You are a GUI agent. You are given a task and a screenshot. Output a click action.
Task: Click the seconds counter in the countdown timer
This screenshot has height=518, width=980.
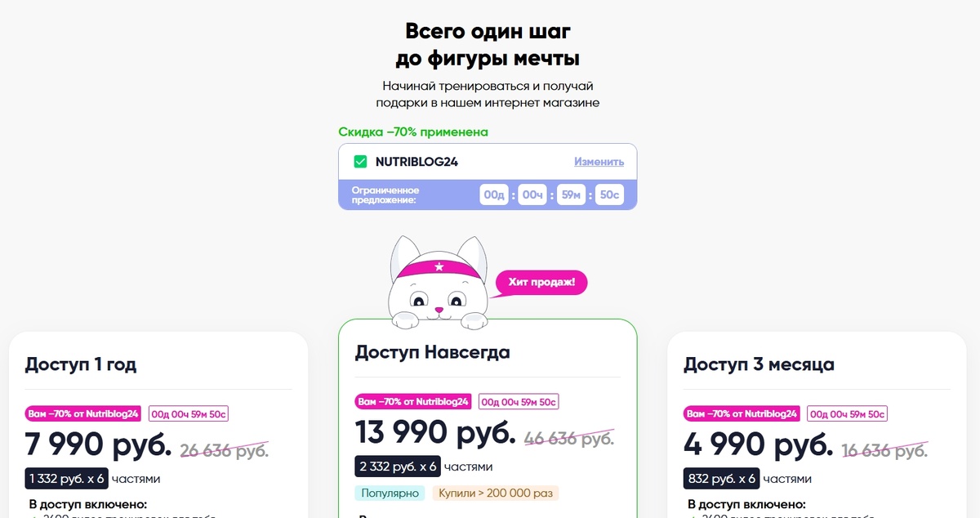tap(608, 194)
